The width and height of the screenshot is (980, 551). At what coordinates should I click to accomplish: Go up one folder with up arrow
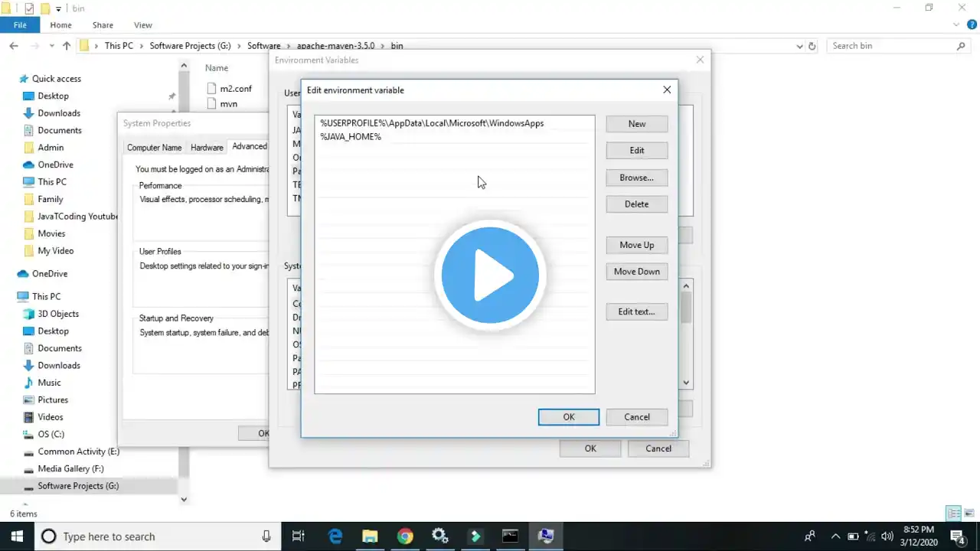[x=67, y=46]
